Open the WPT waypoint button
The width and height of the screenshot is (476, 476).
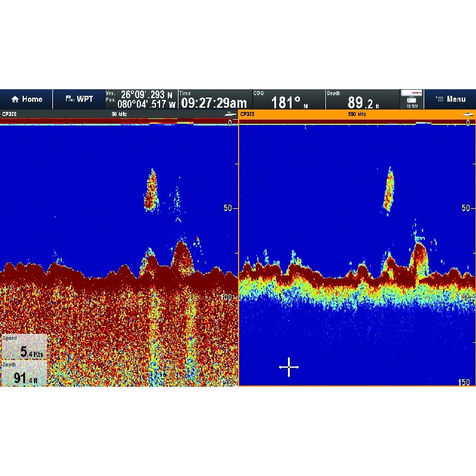click(79, 99)
